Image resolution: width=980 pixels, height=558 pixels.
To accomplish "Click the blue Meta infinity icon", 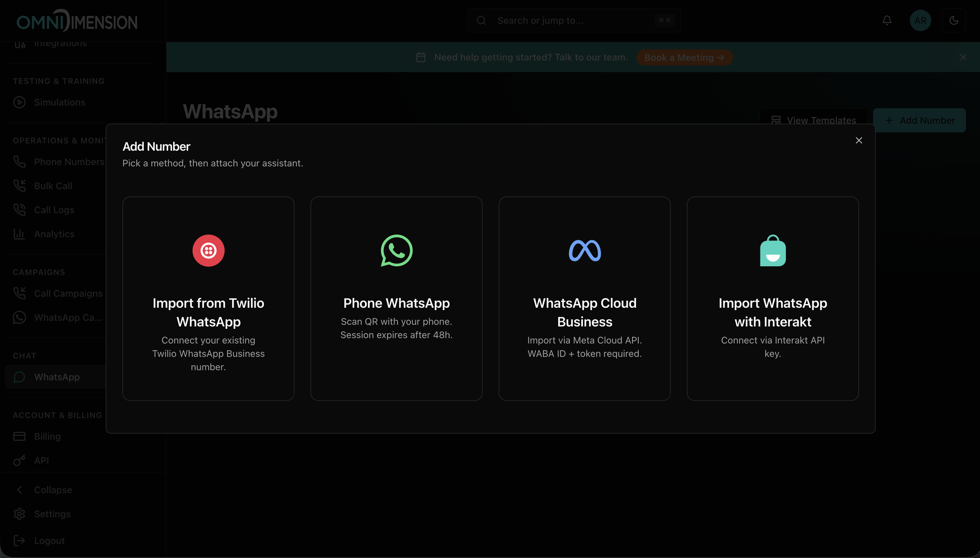I will click(x=585, y=251).
